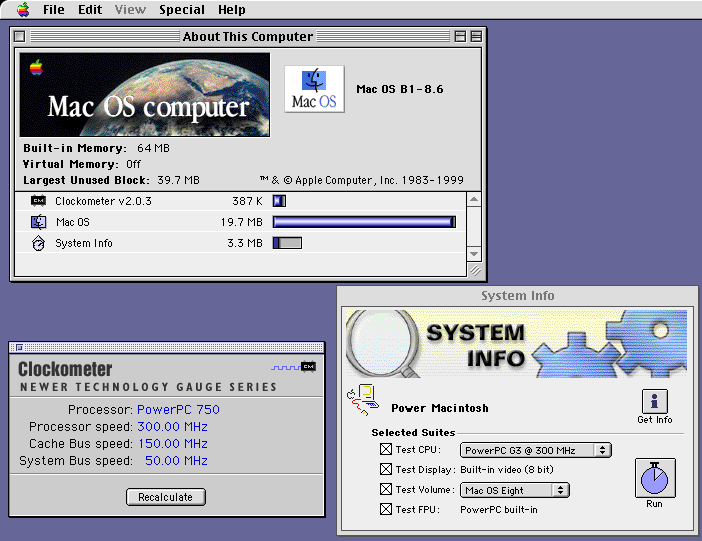The height and width of the screenshot is (541, 702).
Task: Click the Recalculate button
Action: pos(166,497)
